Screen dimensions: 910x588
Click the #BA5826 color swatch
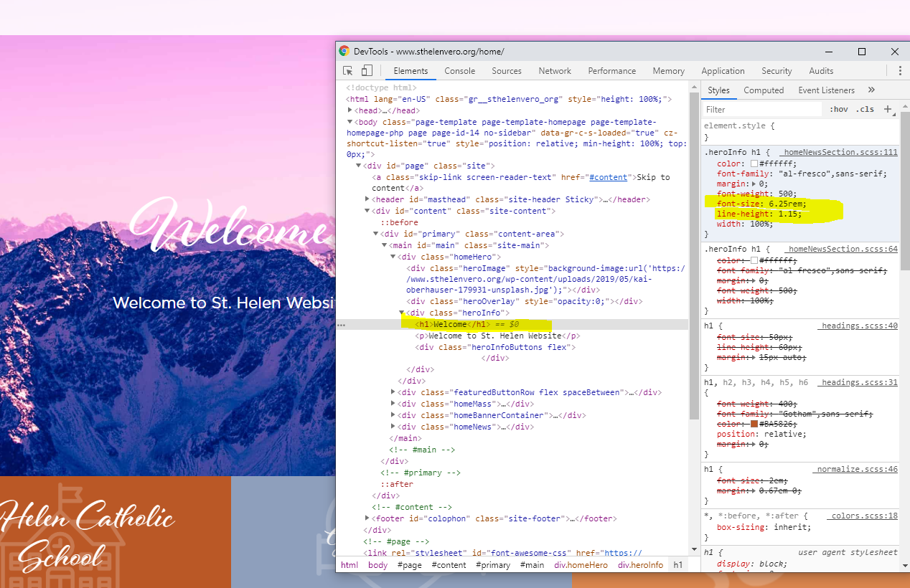(x=756, y=424)
